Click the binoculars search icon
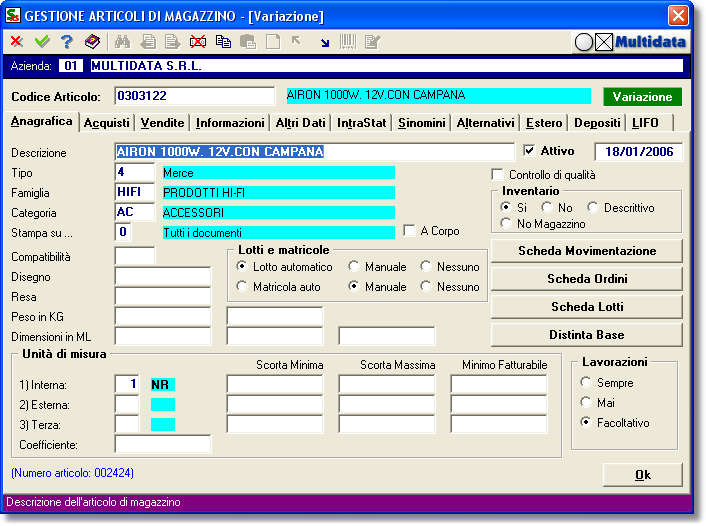 (x=122, y=41)
